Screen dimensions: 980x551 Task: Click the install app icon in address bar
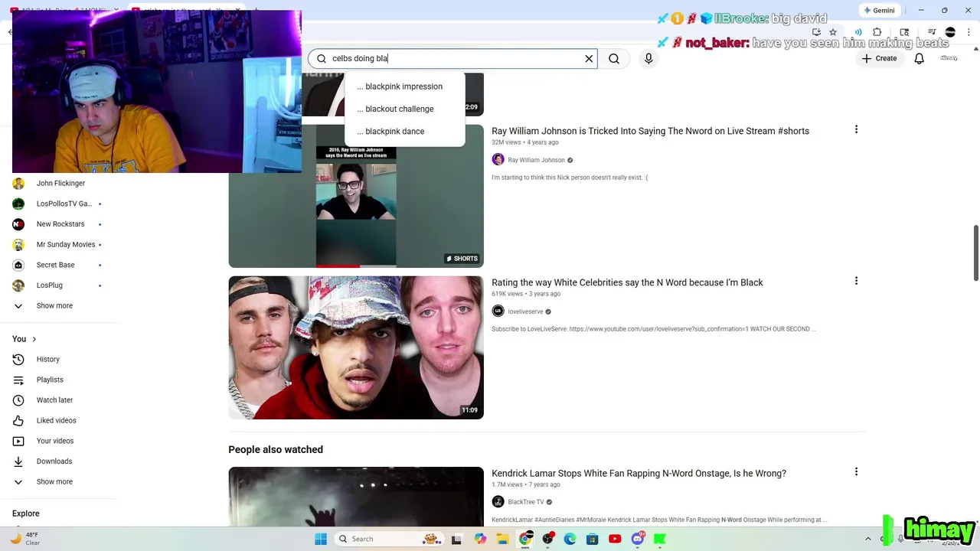point(816,32)
